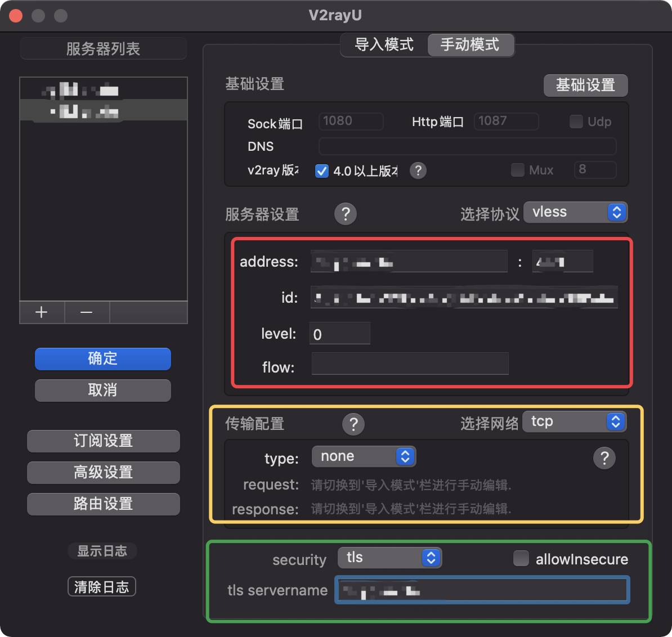Click the help icon next to 服务器设置

tap(346, 214)
